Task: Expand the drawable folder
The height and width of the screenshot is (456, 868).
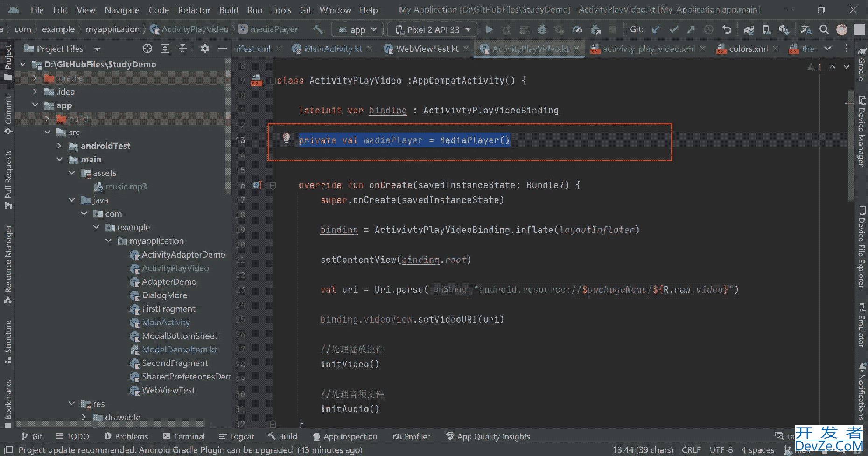Action: (x=84, y=417)
